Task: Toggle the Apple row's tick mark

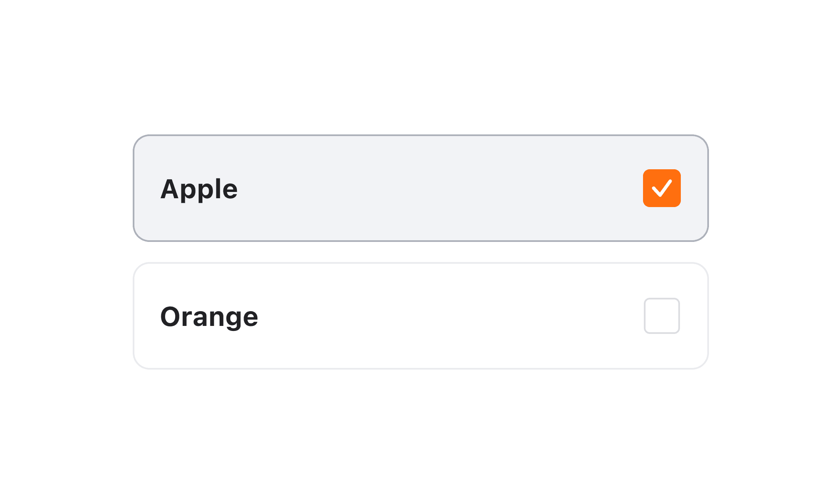Action: pos(662,188)
